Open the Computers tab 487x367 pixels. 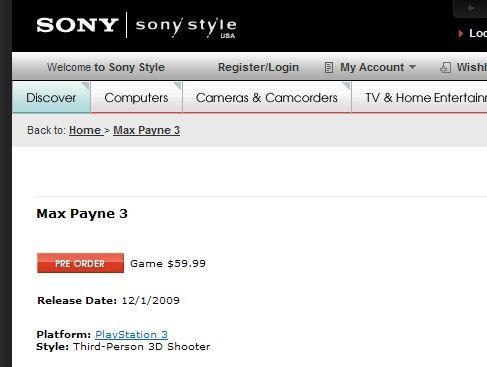click(136, 97)
